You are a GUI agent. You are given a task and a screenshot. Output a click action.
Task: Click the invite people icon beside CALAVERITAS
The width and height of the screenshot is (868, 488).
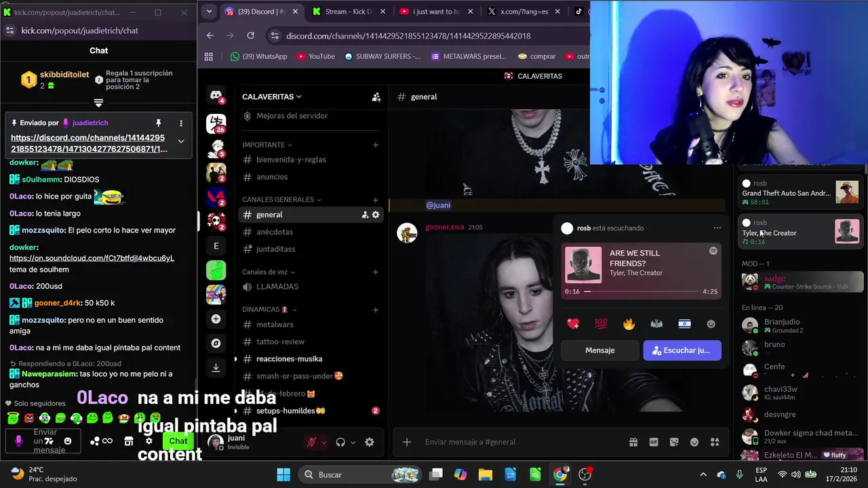tap(376, 97)
